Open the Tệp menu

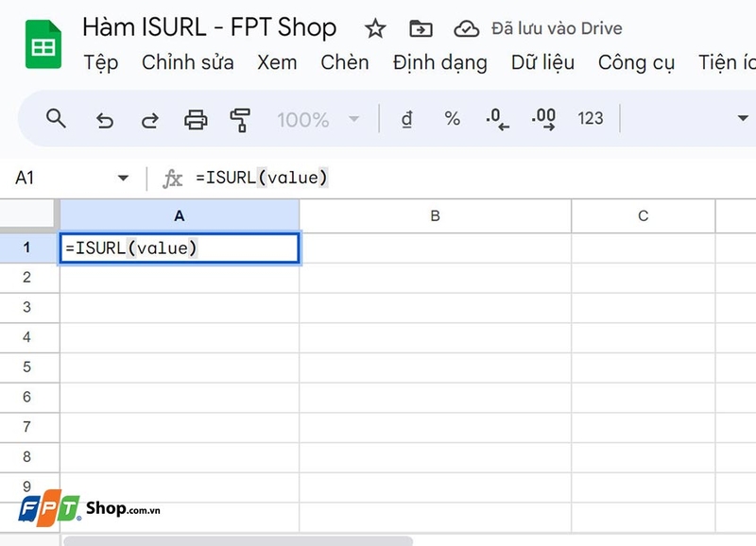pyautogui.click(x=101, y=63)
